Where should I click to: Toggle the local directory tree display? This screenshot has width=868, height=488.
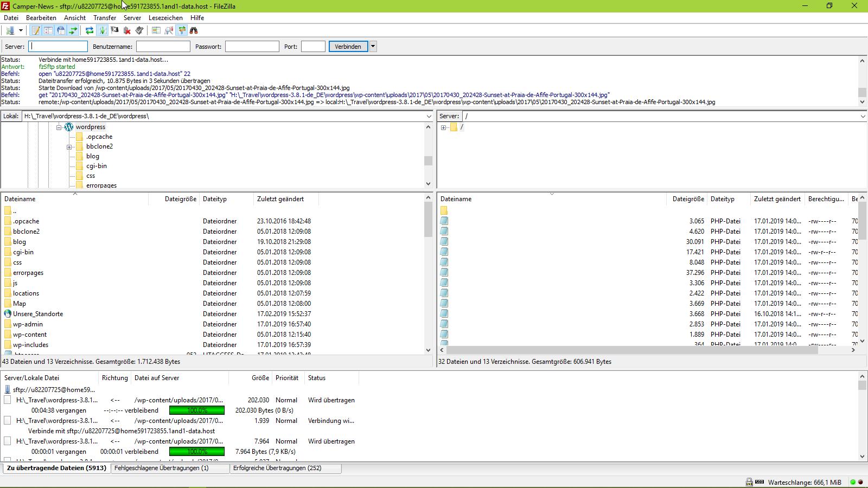[x=48, y=30]
